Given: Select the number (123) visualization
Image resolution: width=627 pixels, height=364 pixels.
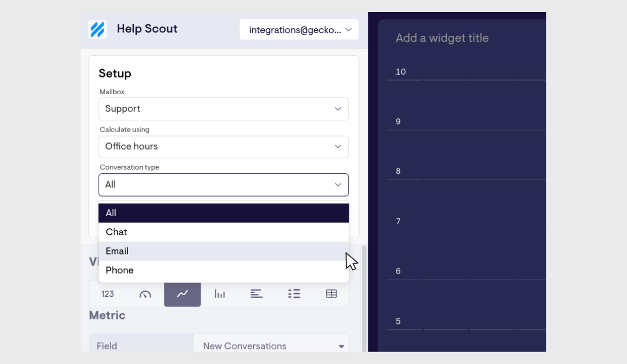Looking at the screenshot, I should coord(107,294).
